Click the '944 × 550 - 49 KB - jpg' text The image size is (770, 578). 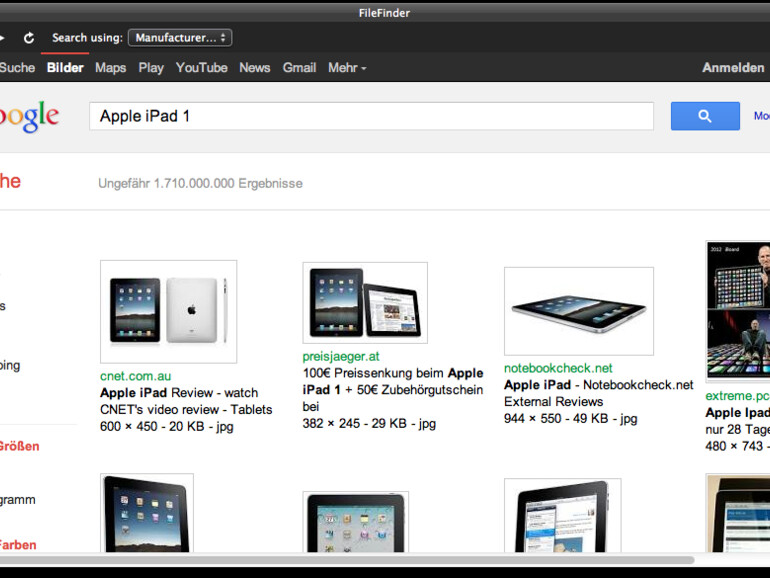pos(571,419)
